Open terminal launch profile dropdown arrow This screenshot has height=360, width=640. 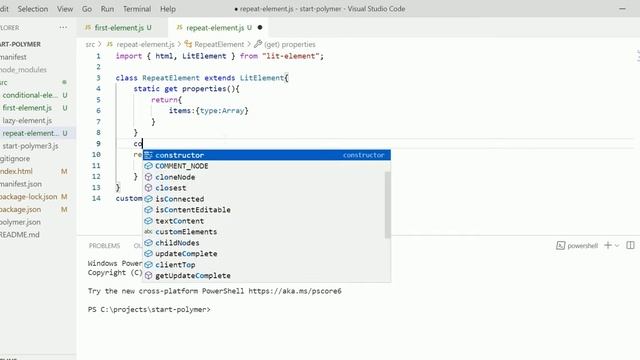point(617,246)
